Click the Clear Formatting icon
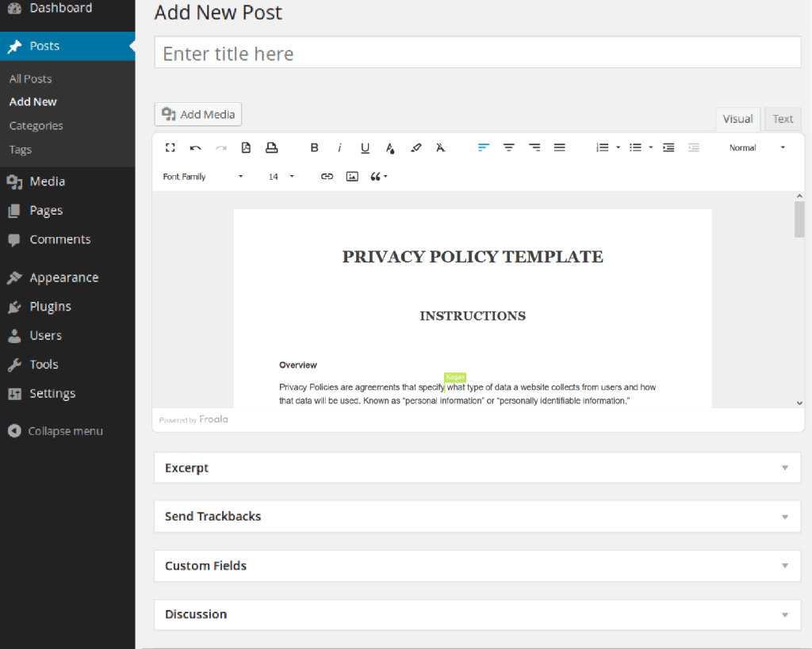812x649 pixels. [x=441, y=147]
